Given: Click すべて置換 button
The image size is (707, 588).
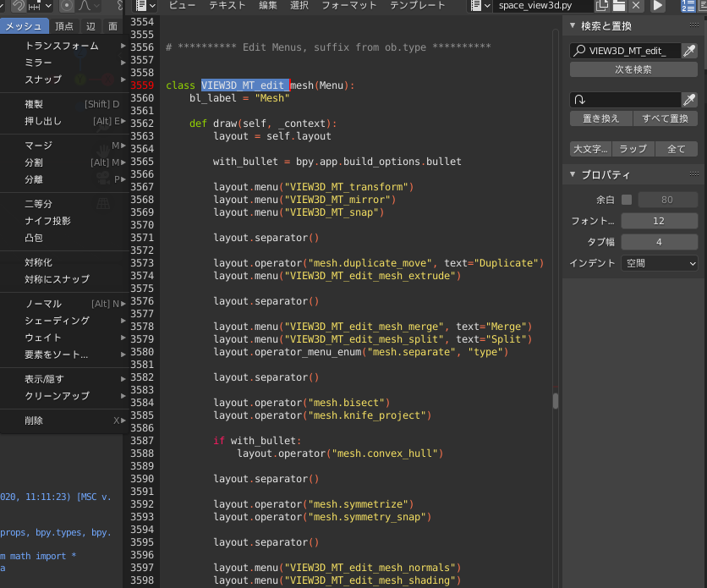Looking at the screenshot, I should (666, 118).
